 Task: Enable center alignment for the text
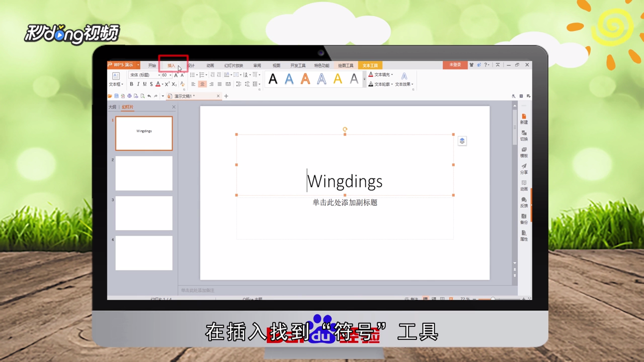point(203,83)
